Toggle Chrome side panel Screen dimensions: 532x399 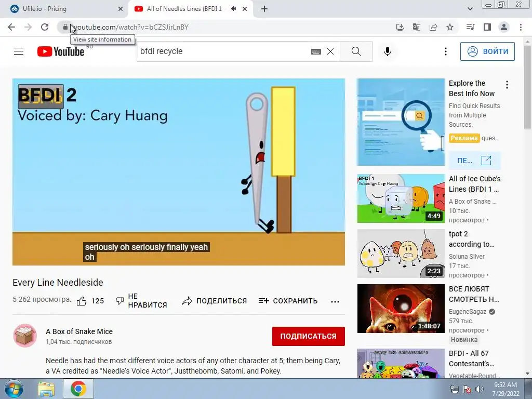click(487, 27)
